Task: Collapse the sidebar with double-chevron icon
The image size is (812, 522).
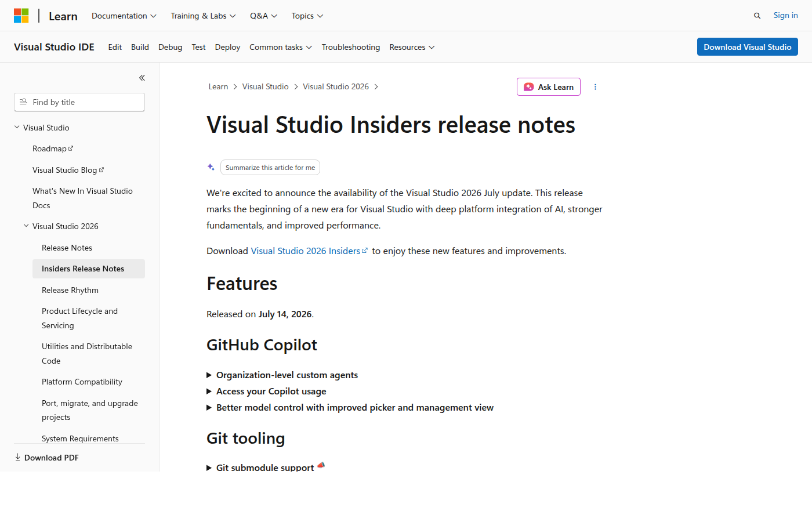Action: (x=142, y=78)
